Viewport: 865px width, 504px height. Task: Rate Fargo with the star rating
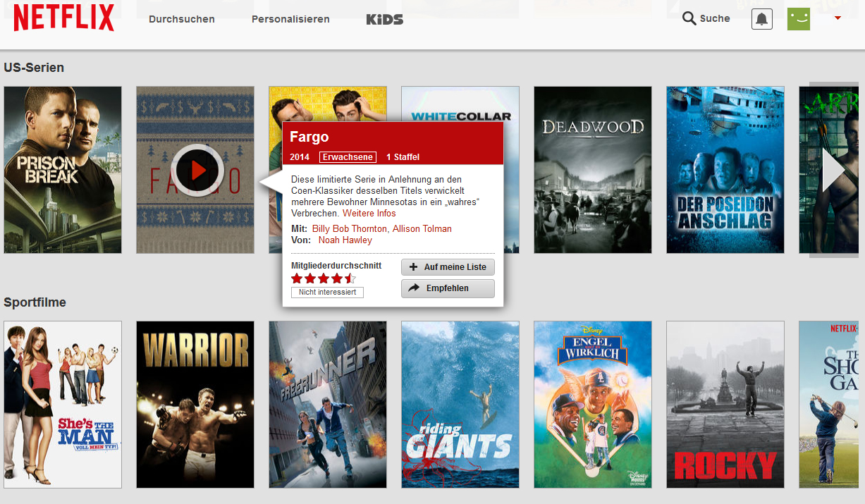(x=324, y=278)
